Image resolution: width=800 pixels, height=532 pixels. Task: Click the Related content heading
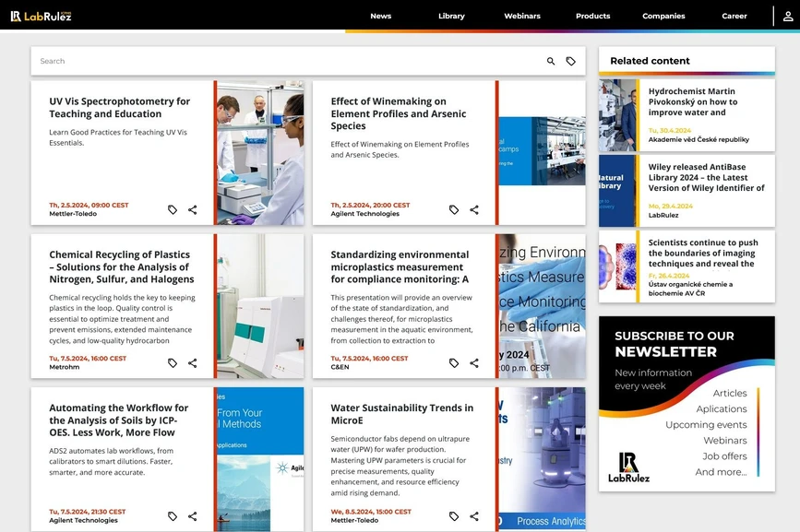(650, 61)
